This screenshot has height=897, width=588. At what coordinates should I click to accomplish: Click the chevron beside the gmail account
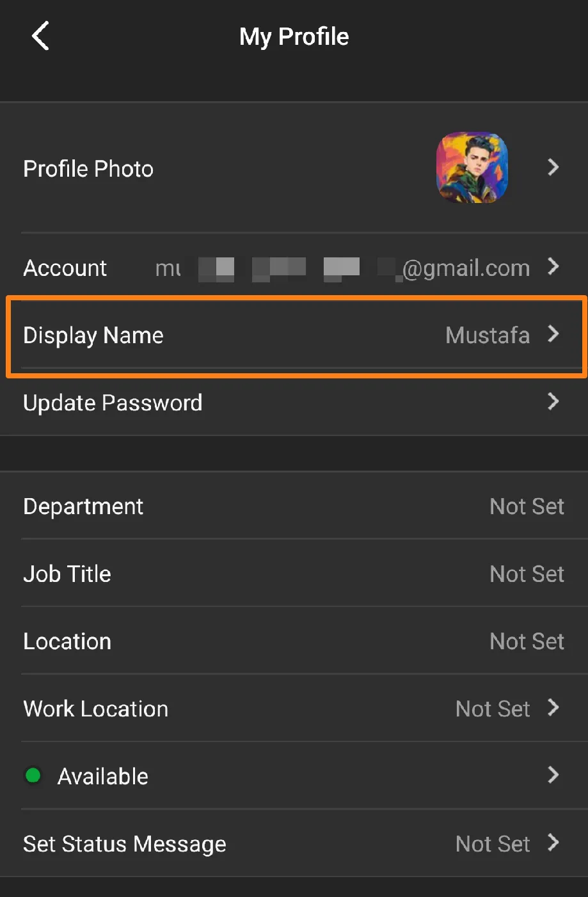click(x=553, y=267)
